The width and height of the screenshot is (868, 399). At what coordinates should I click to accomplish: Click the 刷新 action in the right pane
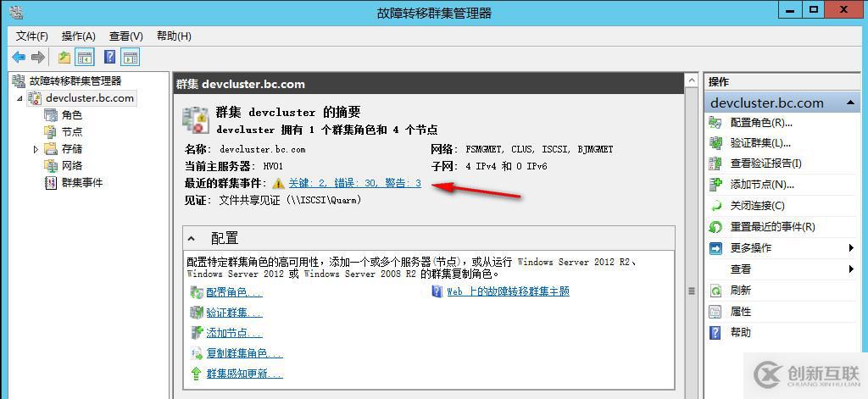(x=741, y=291)
